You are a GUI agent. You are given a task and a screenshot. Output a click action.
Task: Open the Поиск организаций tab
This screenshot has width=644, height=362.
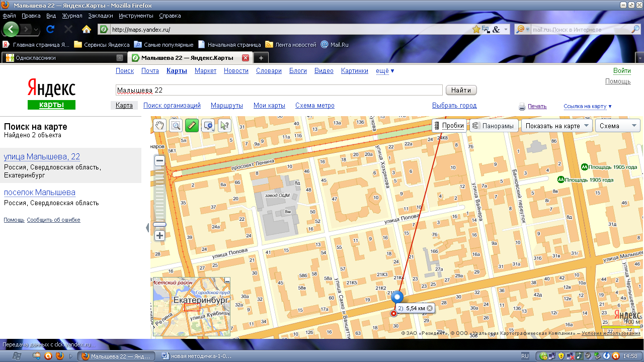pos(172,106)
